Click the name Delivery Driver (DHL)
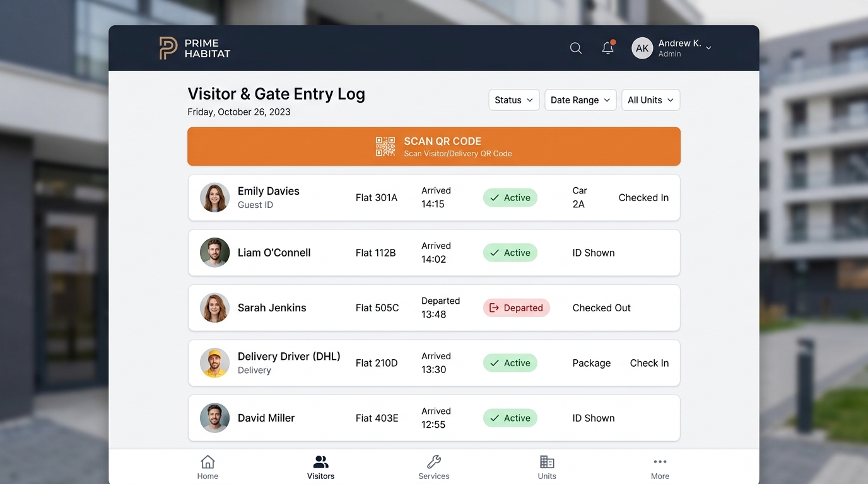 pos(289,357)
